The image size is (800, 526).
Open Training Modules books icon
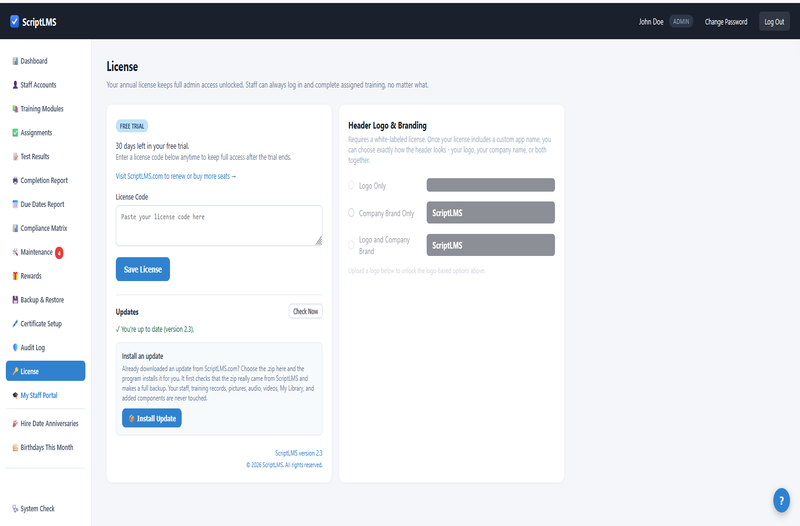pyautogui.click(x=15, y=109)
